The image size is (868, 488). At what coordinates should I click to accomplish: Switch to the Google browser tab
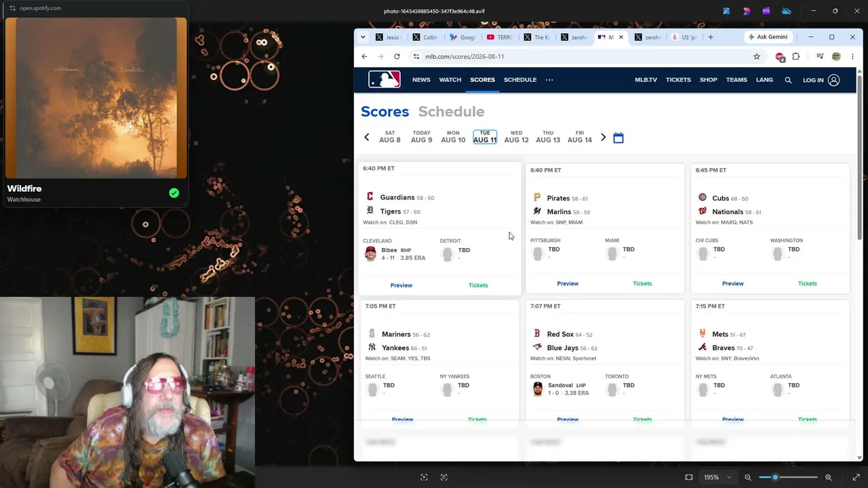[462, 37]
